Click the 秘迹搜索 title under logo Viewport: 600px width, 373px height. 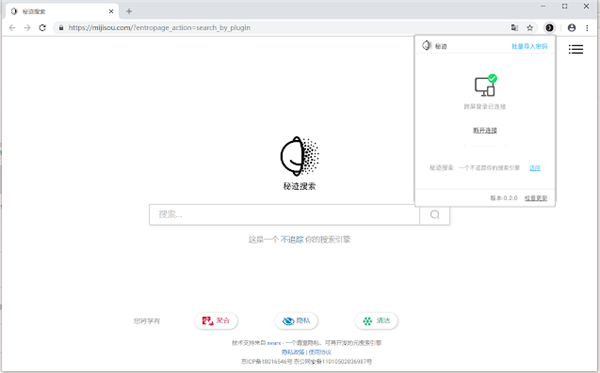pyautogui.click(x=299, y=186)
